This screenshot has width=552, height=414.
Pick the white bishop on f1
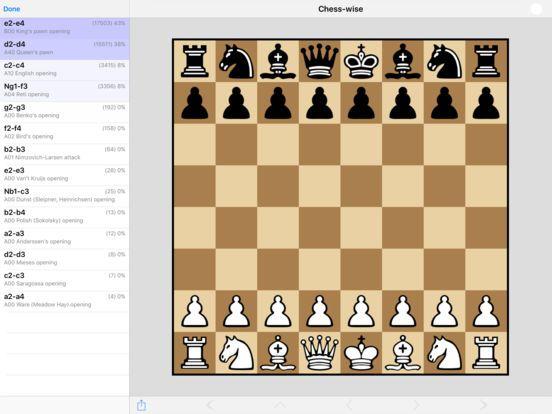pyautogui.click(x=403, y=353)
